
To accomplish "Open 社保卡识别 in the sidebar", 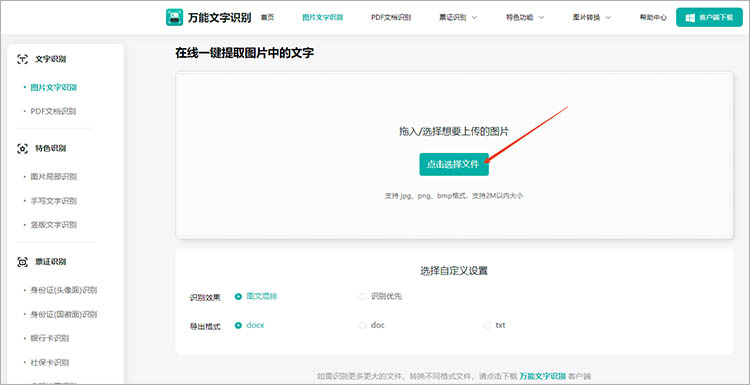I will pyautogui.click(x=50, y=362).
